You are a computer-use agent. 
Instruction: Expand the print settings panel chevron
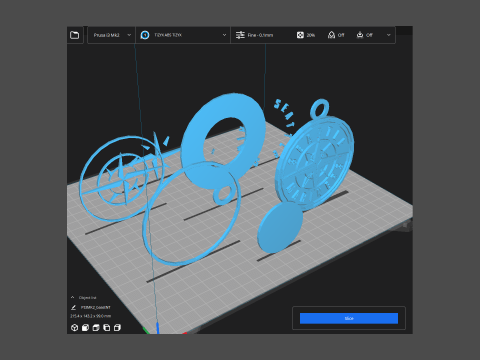(x=388, y=35)
